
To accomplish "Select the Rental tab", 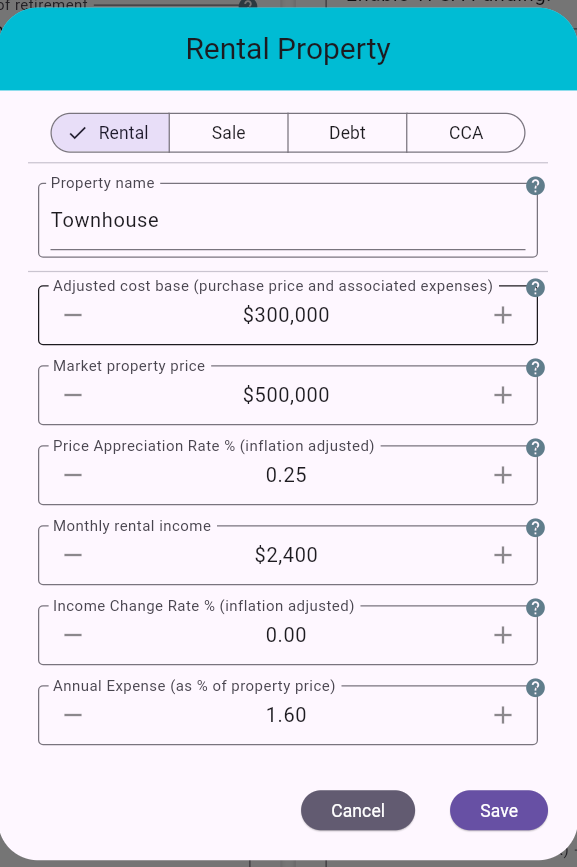I will coord(110,132).
